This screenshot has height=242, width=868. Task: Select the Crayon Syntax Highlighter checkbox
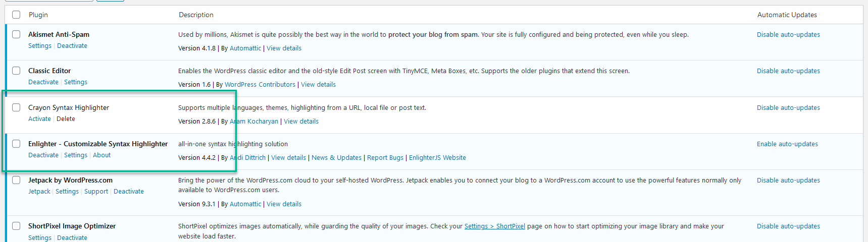16,107
